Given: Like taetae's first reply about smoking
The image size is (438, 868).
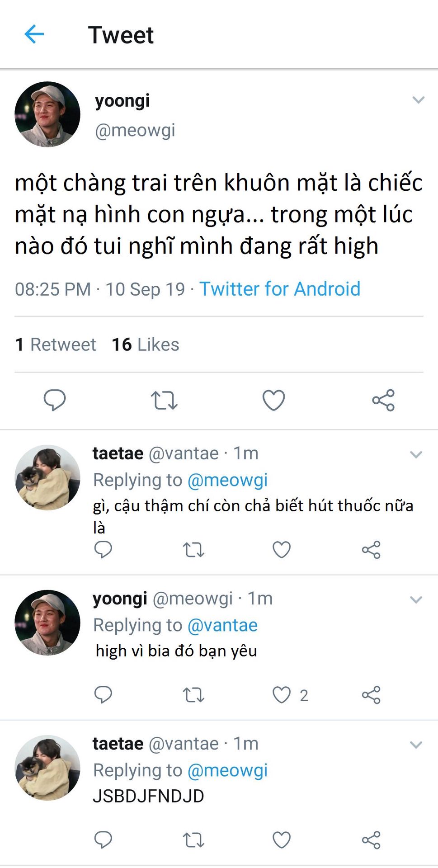Looking at the screenshot, I should [x=282, y=550].
